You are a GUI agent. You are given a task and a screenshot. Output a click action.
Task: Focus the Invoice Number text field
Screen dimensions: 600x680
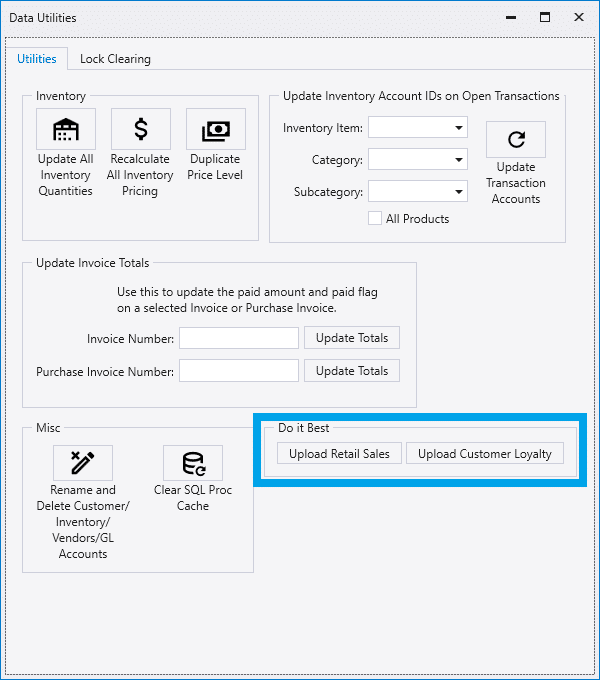(239, 338)
